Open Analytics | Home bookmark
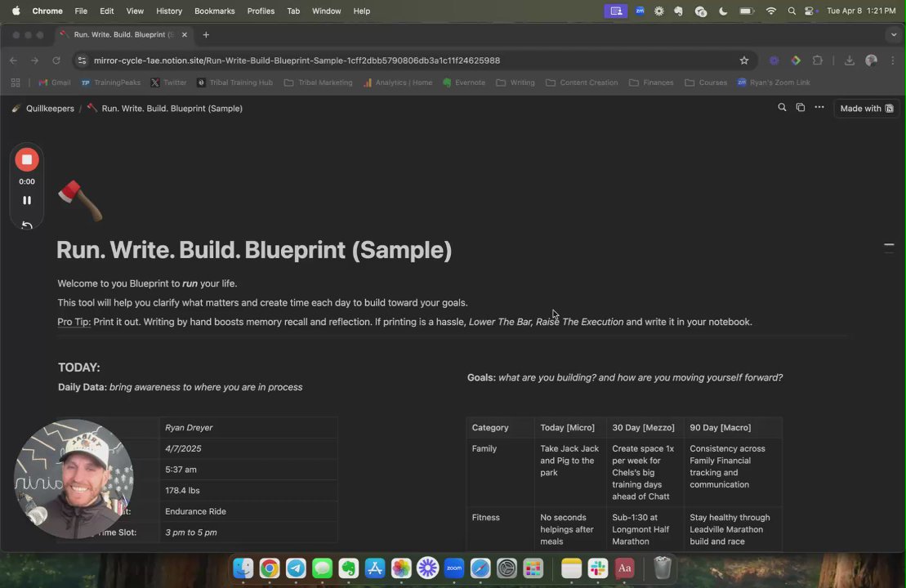The image size is (906, 588). pos(398,82)
